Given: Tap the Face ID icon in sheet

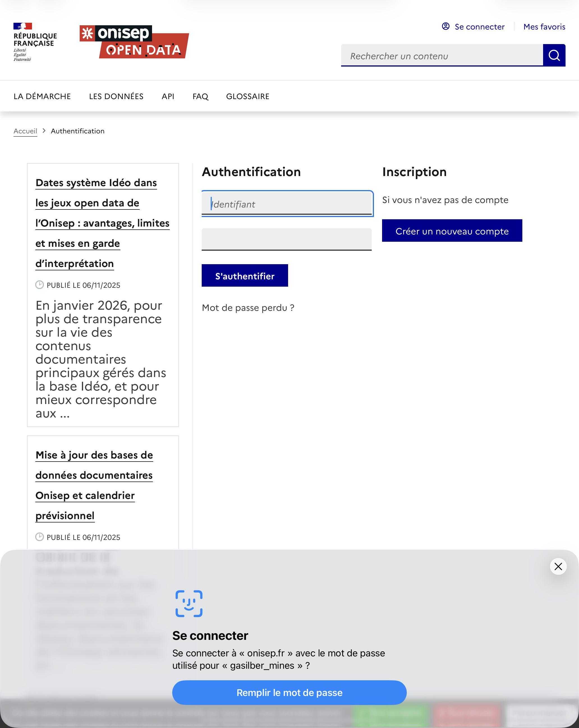Looking at the screenshot, I should (x=189, y=603).
